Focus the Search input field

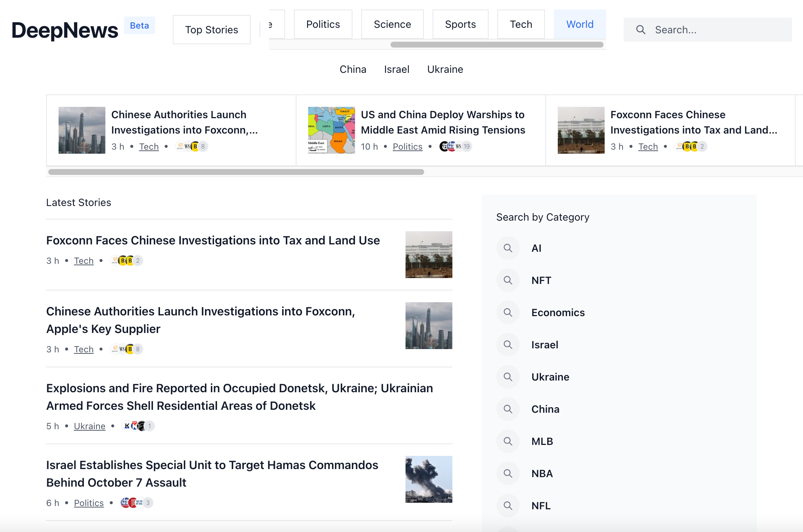tap(707, 30)
